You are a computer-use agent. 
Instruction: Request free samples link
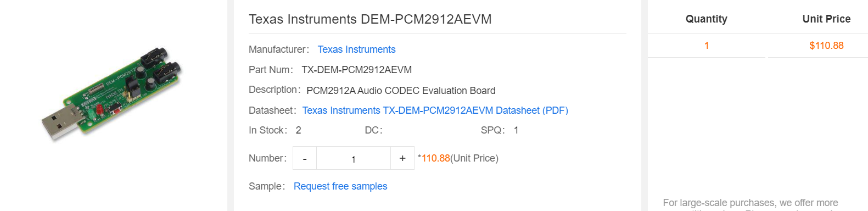[x=340, y=186]
